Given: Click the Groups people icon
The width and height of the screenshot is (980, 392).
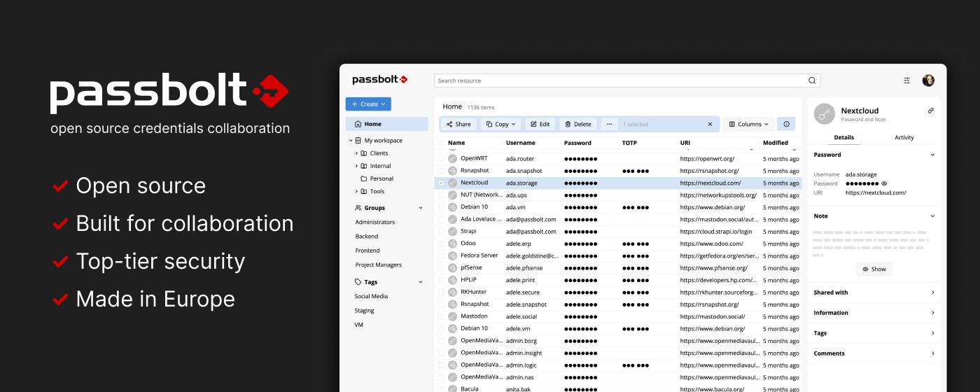Looking at the screenshot, I should [358, 208].
